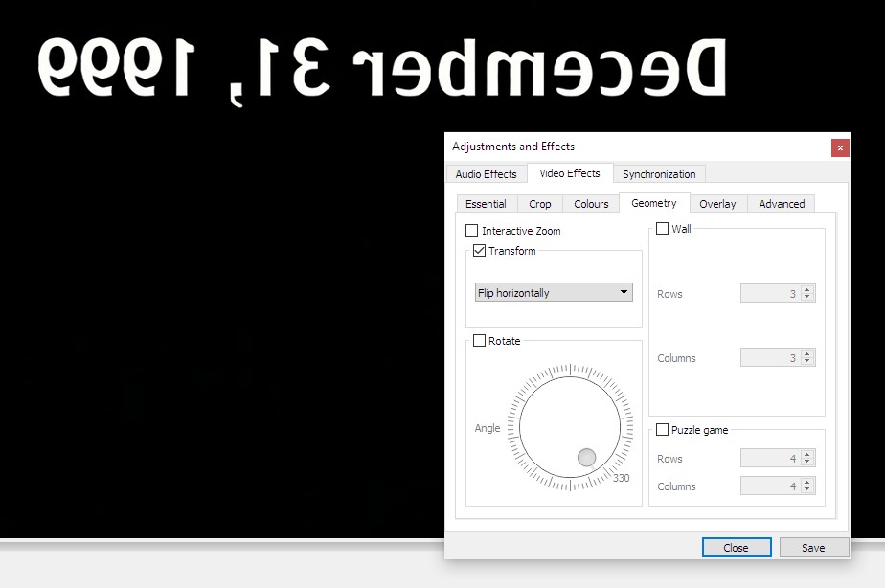
Task: Click the rotation angle dial knob
Action: pos(586,457)
